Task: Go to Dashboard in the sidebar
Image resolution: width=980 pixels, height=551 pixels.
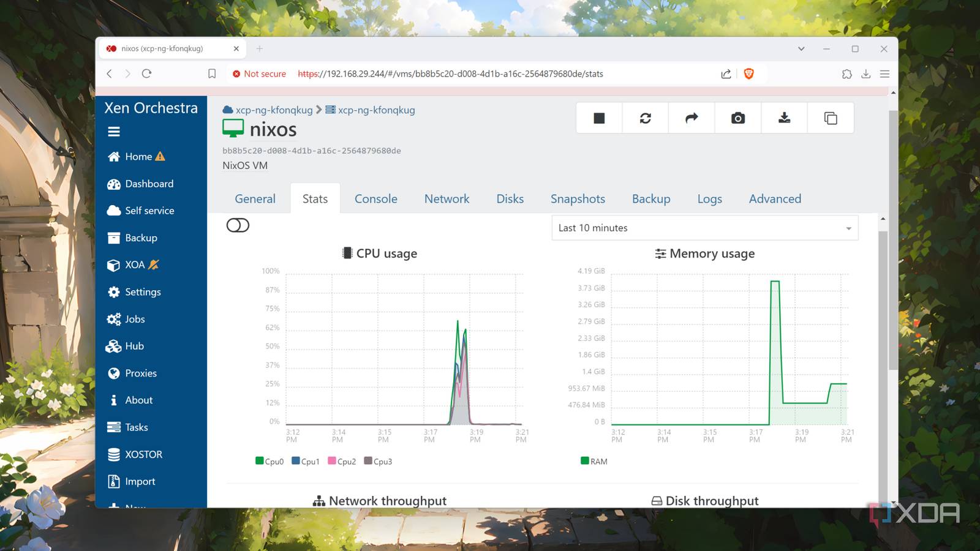Action: (149, 184)
